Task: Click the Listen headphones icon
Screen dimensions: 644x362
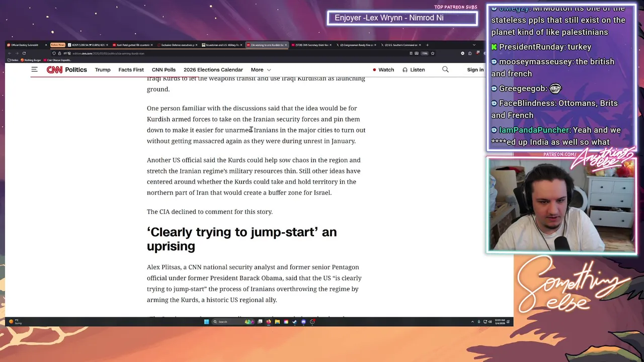Action: (405, 70)
